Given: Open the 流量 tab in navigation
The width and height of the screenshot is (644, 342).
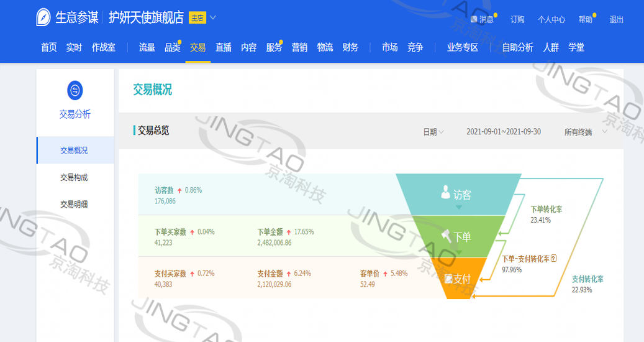Looking at the screenshot, I should 147,47.
